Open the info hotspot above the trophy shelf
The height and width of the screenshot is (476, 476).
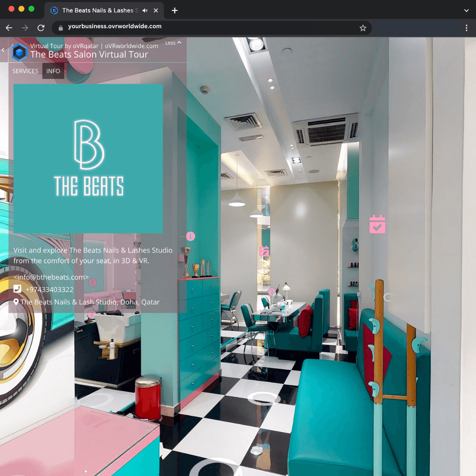pos(190,236)
